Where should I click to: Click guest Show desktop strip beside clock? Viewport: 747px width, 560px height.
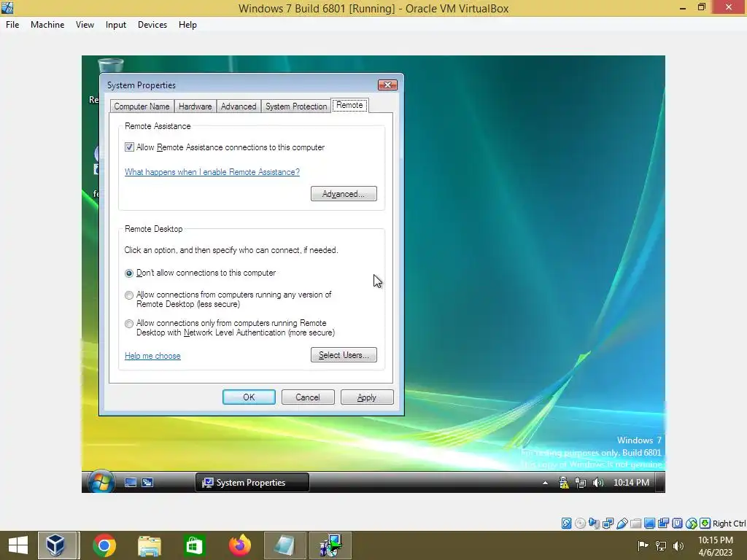(x=659, y=483)
